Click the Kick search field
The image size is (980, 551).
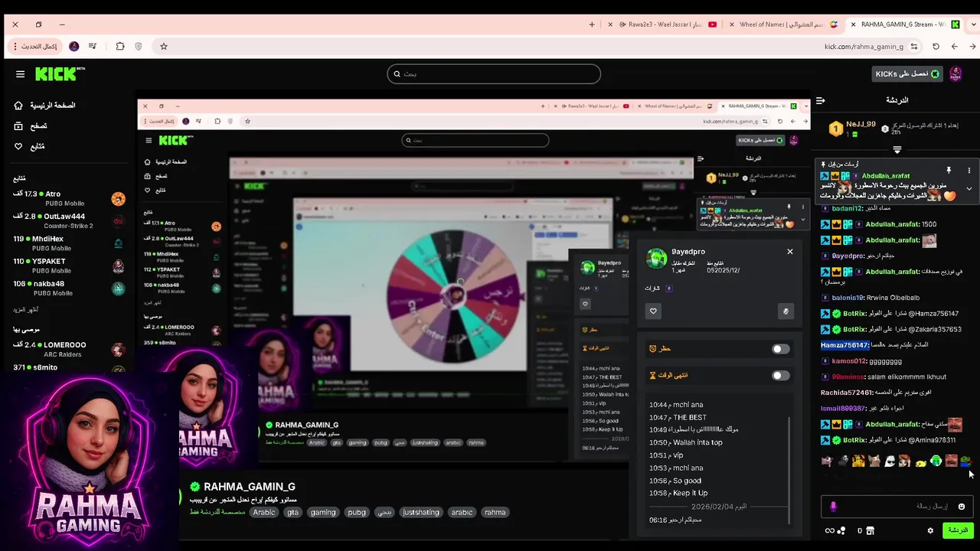(x=494, y=74)
